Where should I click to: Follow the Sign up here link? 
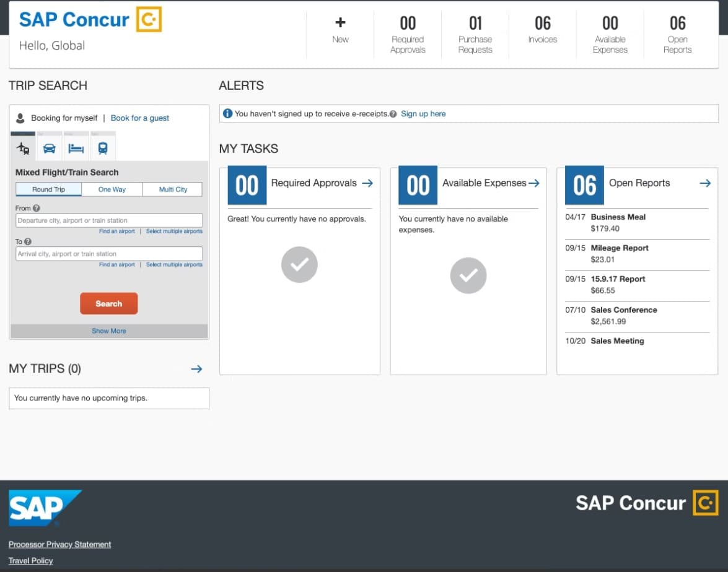(423, 114)
